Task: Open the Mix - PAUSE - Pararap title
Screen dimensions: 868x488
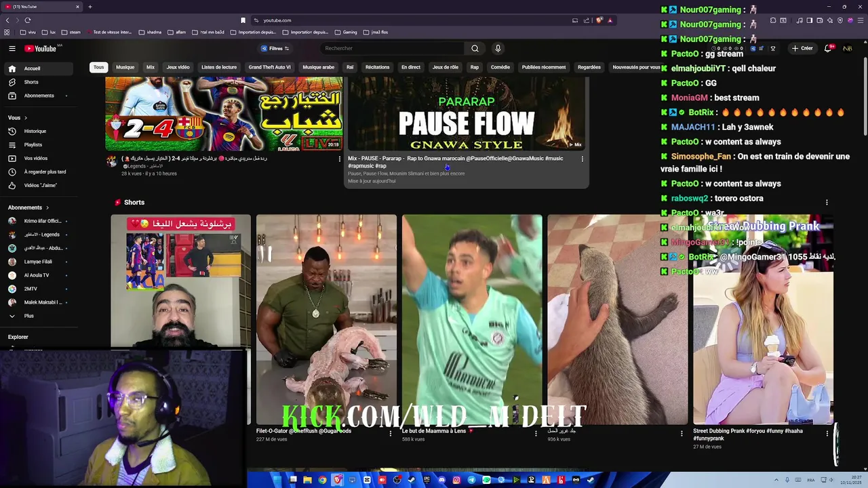Action: pos(455,162)
